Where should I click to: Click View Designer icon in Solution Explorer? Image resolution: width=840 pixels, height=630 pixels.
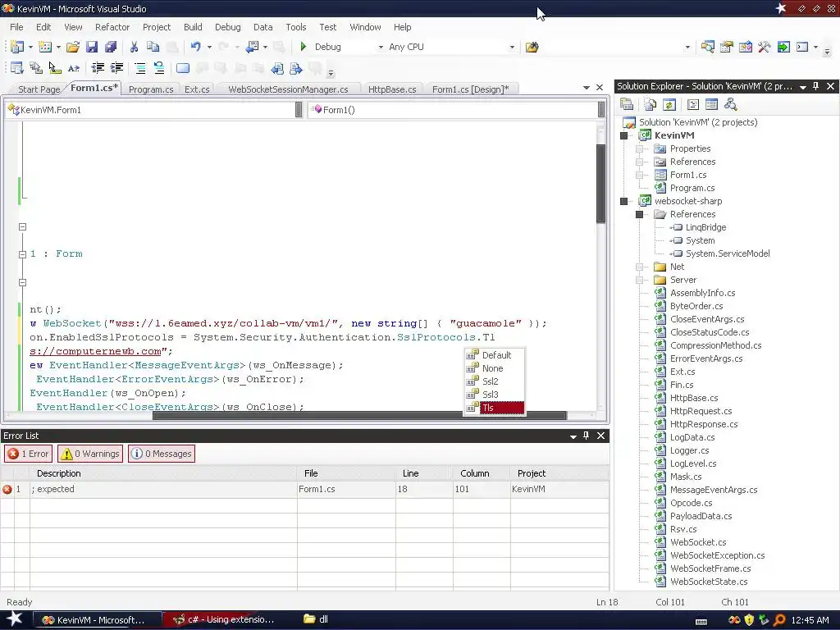(711, 104)
